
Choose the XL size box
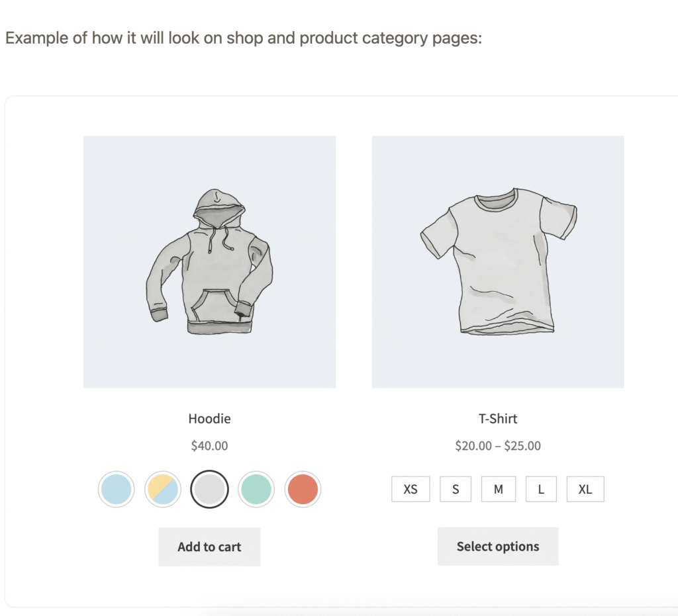[585, 490]
